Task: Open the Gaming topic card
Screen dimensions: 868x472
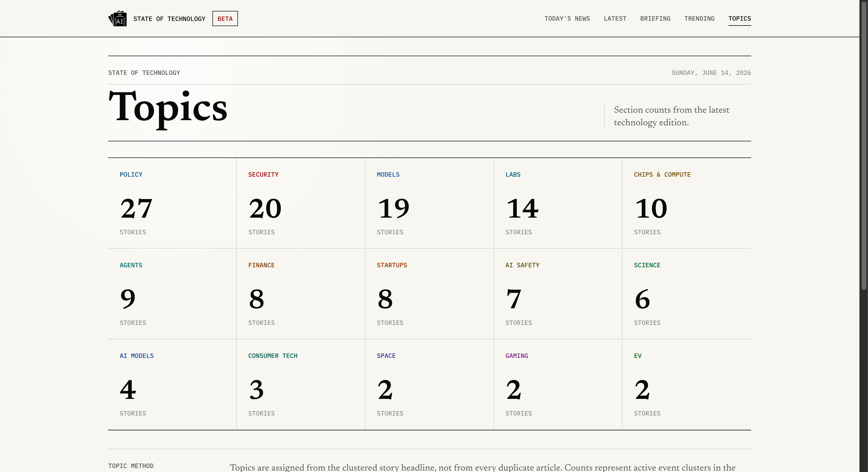Action: tap(558, 384)
